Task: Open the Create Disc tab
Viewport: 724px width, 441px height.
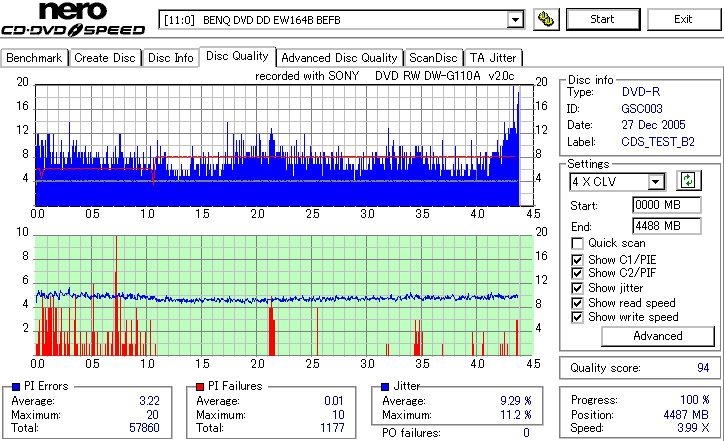Action: [x=105, y=58]
